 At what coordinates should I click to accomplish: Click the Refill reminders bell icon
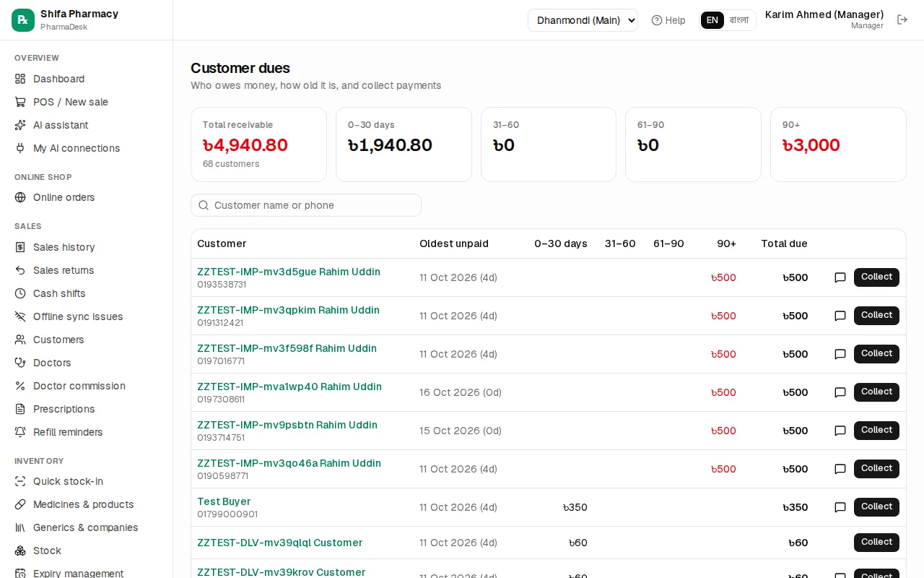point(20,432)
